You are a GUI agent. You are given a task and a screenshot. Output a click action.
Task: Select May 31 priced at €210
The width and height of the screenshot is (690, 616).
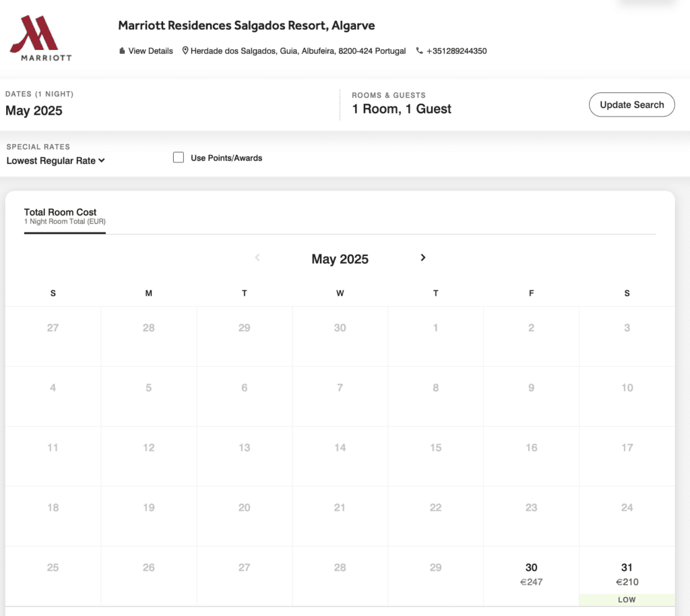point(627,574)
